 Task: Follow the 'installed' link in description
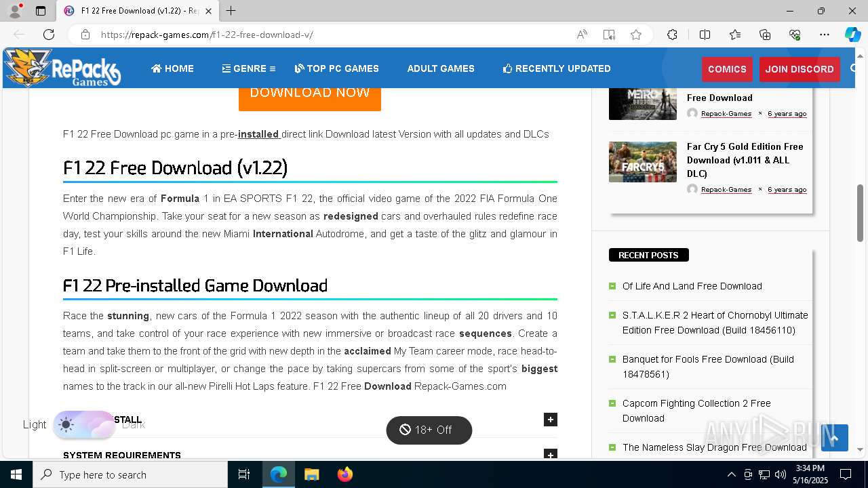[x=259, y=134]
